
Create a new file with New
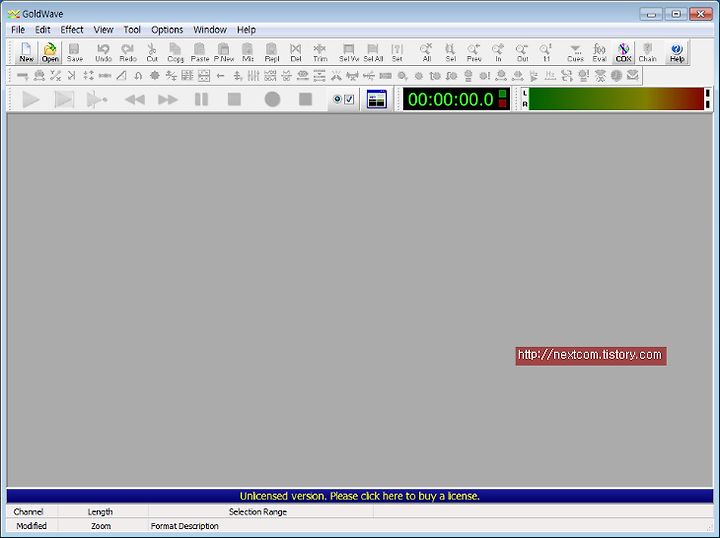(x=26, y=52)
